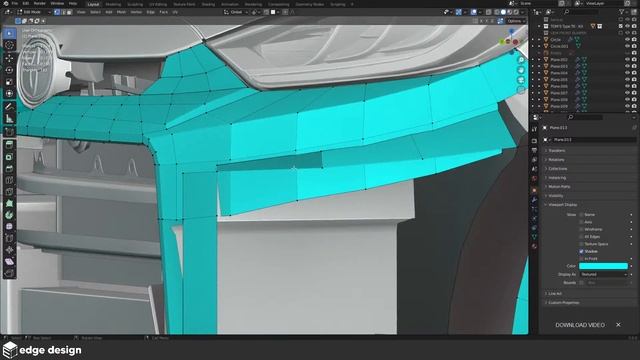Image resolution: width=640 pixels, height=360 pixels.
Task: Select the Scale tool
Action: [x=9, y=82]
